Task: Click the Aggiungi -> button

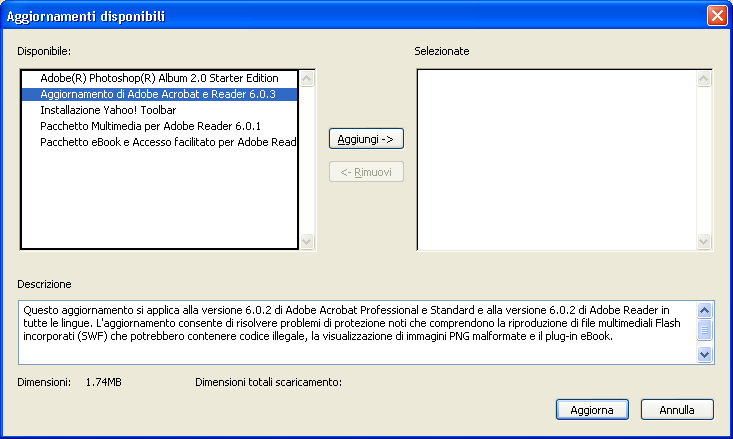Action: coord(366,138)
